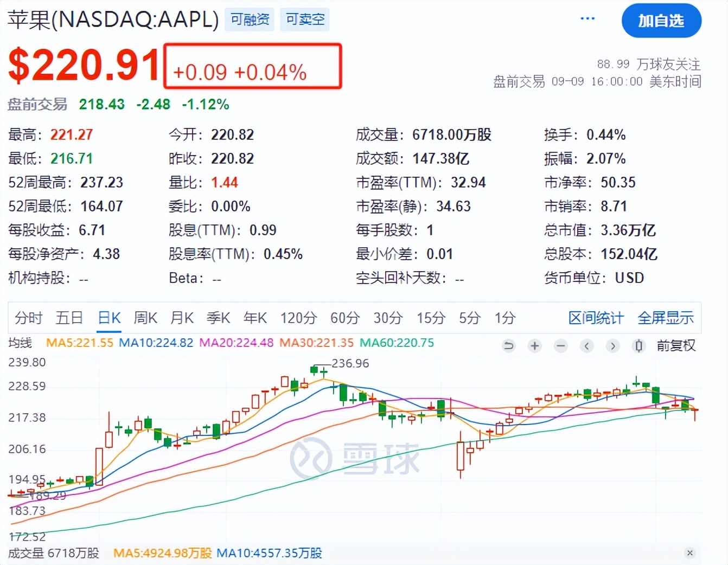This screenshot has height=565, width=728.
Task: Close the volume panel with the x icon
Action: click(x=689, y=553)
